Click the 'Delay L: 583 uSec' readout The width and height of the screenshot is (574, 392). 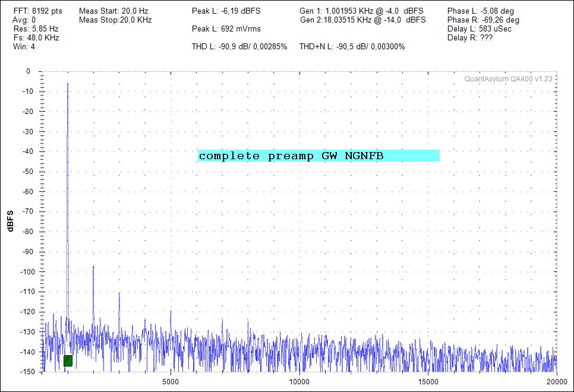480,29
